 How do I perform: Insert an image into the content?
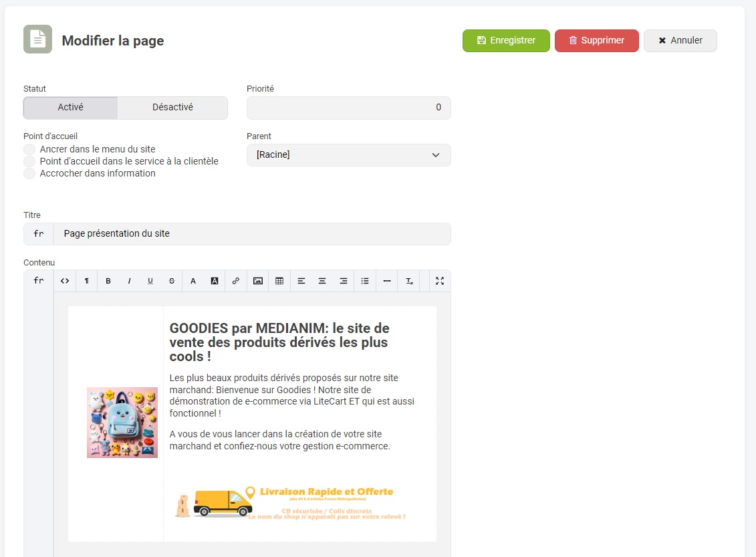[258, 281]
